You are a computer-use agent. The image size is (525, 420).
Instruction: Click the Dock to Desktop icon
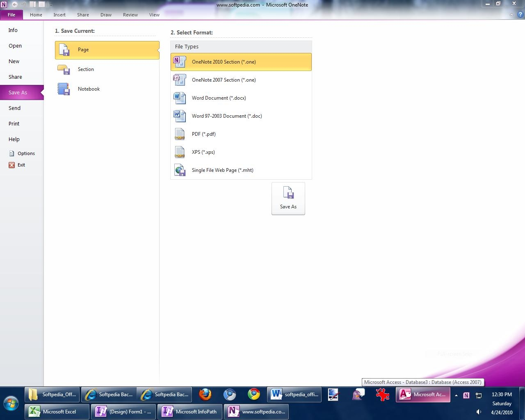pyautogui.click(x=32, y=5)
